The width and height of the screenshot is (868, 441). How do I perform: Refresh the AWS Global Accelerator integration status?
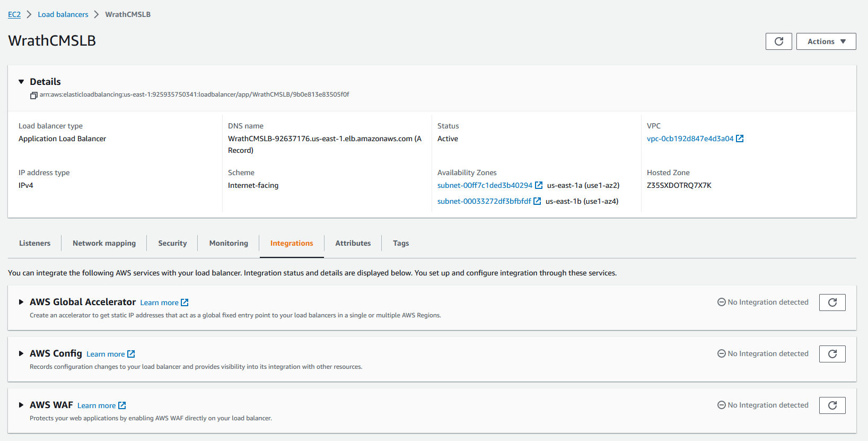tap(832, 302)
